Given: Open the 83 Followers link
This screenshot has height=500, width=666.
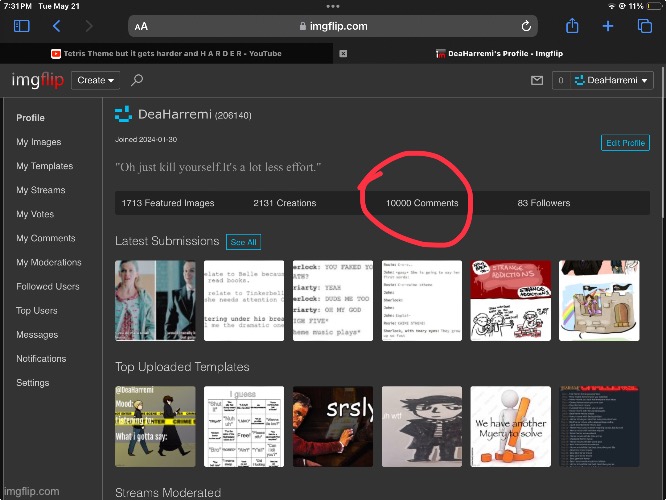Looking at the screenshot, I should (x=543, y=203).
